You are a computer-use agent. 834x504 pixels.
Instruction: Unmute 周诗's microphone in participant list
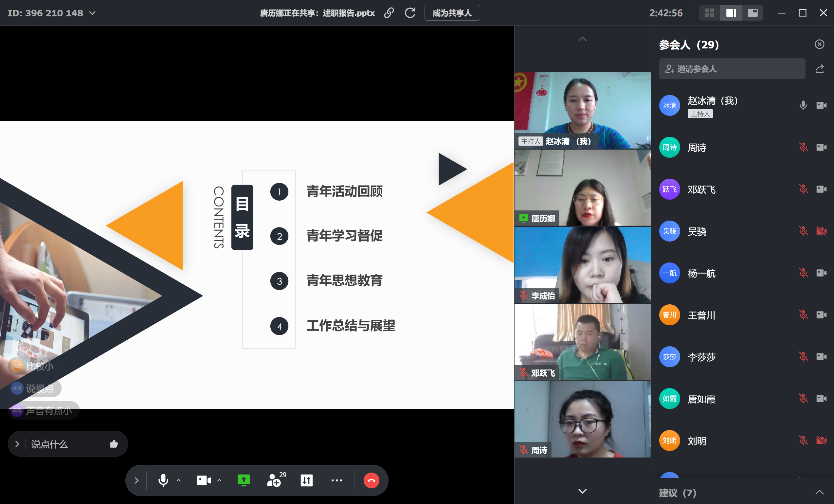click(x=803, y=147)
